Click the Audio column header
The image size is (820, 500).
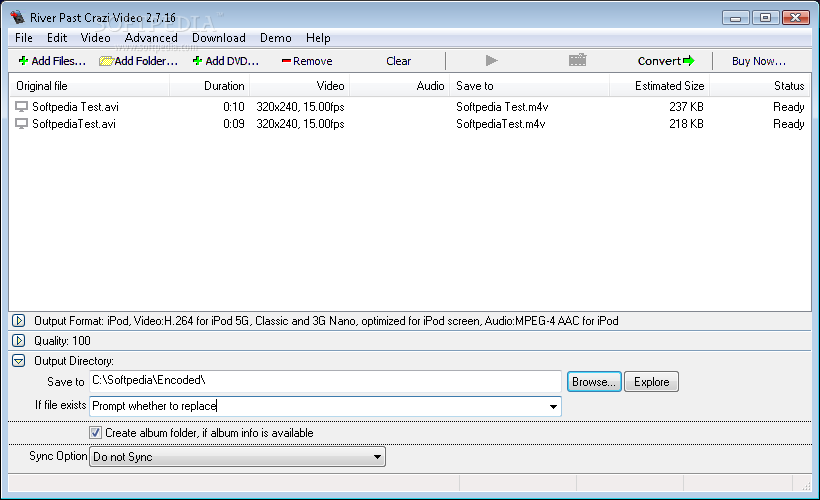point(400,86)
